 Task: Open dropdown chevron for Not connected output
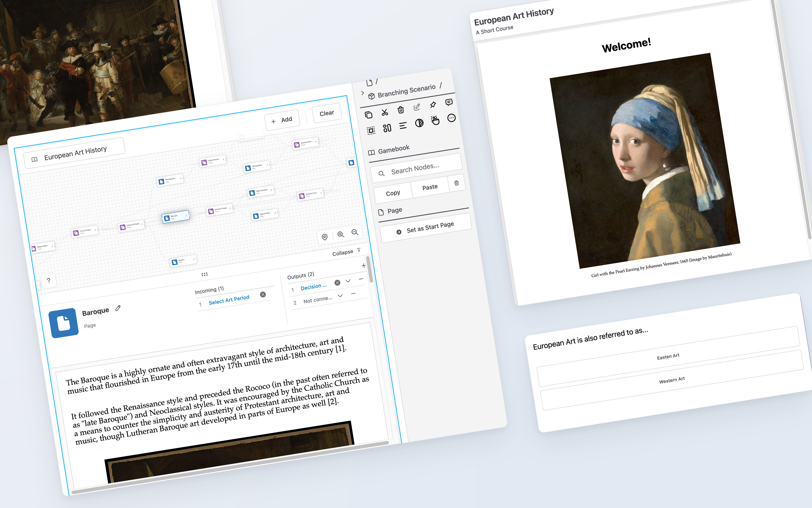click(340, 295)
